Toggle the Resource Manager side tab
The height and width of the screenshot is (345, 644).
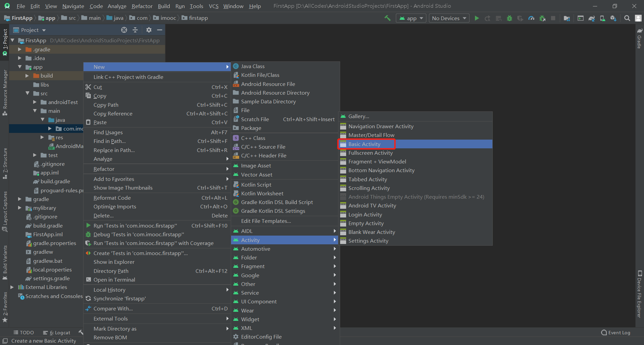tap(5, 92)
